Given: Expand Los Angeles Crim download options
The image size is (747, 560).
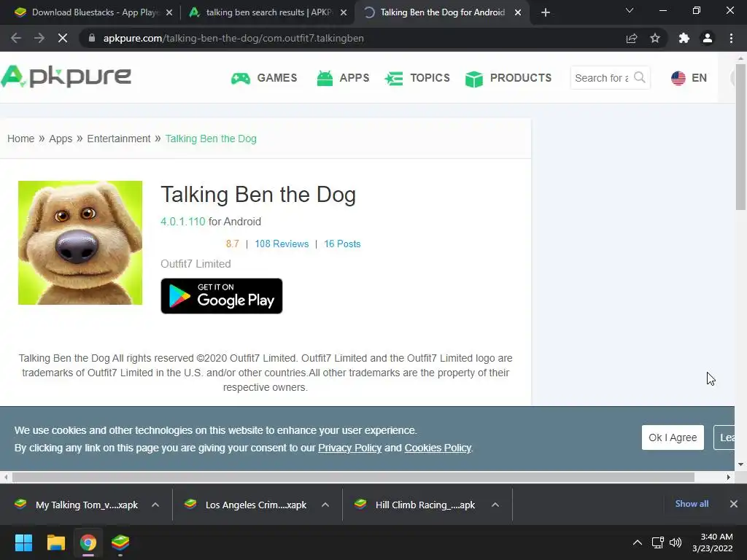Looking at the screenshot, I should 325,505.
